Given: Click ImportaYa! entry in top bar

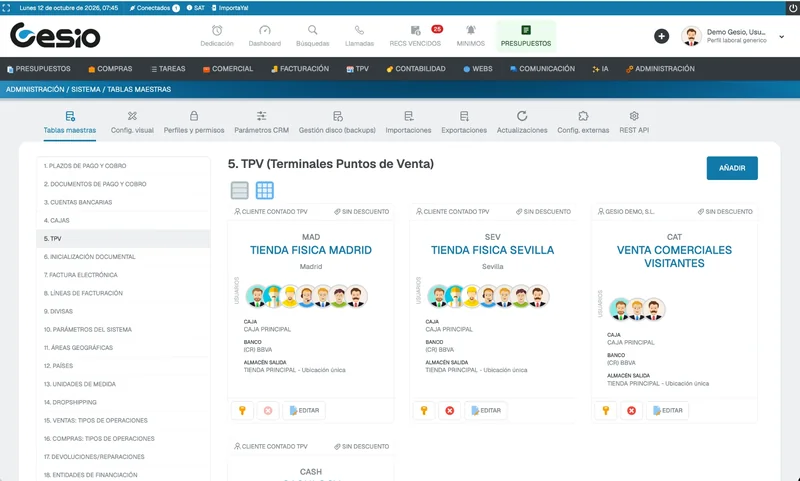Looking at the screenshot, I should tap(230, 8).
